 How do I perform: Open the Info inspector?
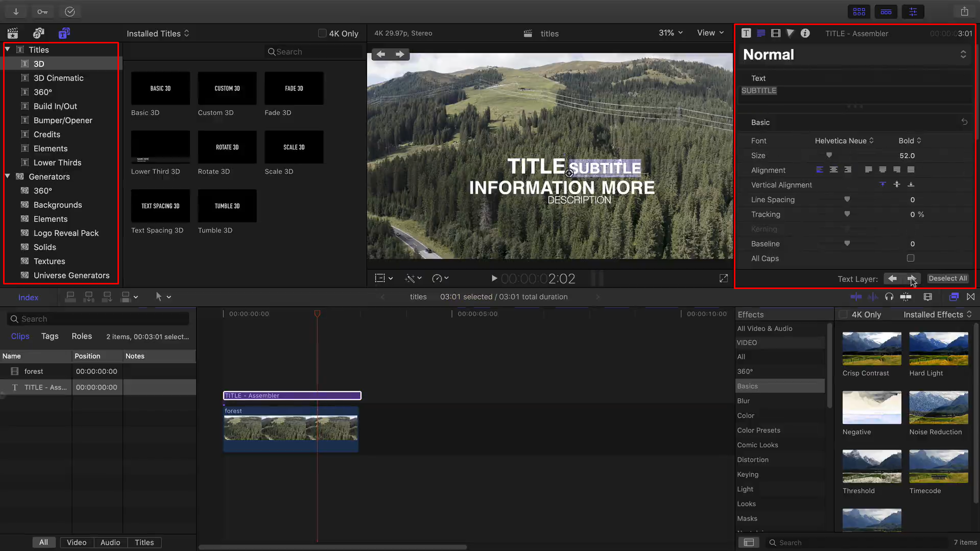click(806, 33)
